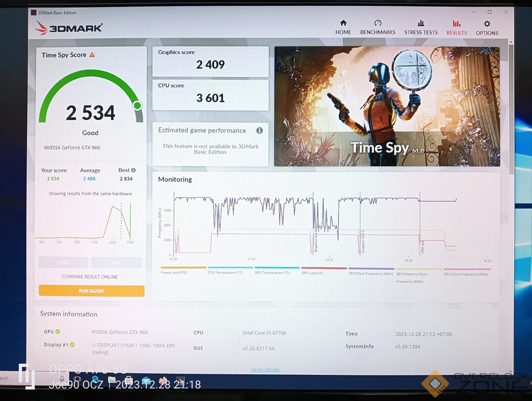This screenshot has width=532, height=401.
Task: Toggle the Frame rate (FPS) legend item
Action: pyautogui.click(x=183, y=270)
